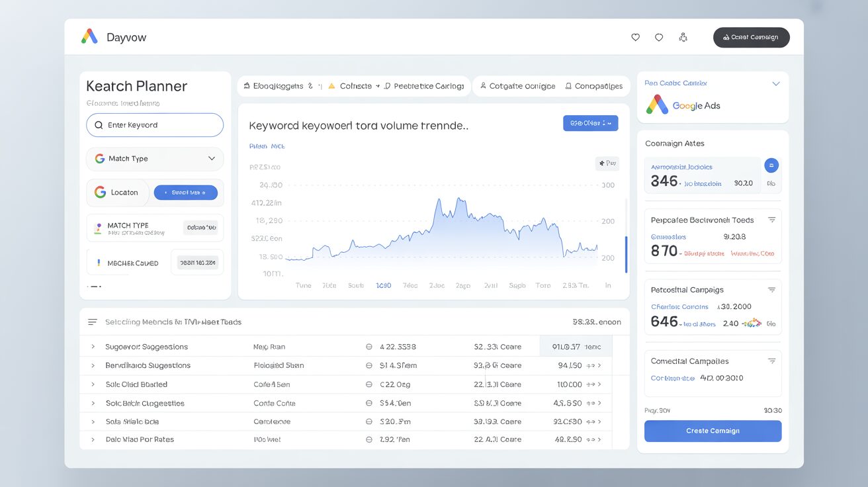Open filter menu on Pepcafee Baclvvoneh Toeds card
Screen dimensions: 868x487
[x=771, y=220]
